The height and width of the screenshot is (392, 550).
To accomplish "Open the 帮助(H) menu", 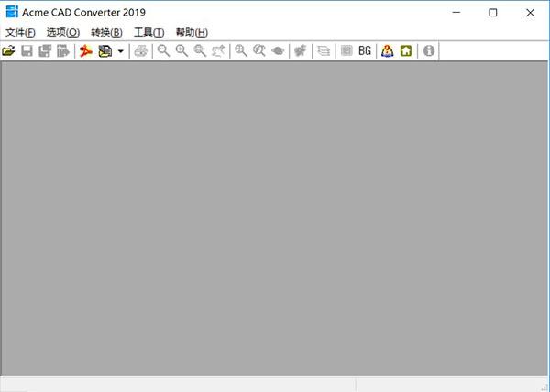I will pyautogui.click(x=192, y=33).
